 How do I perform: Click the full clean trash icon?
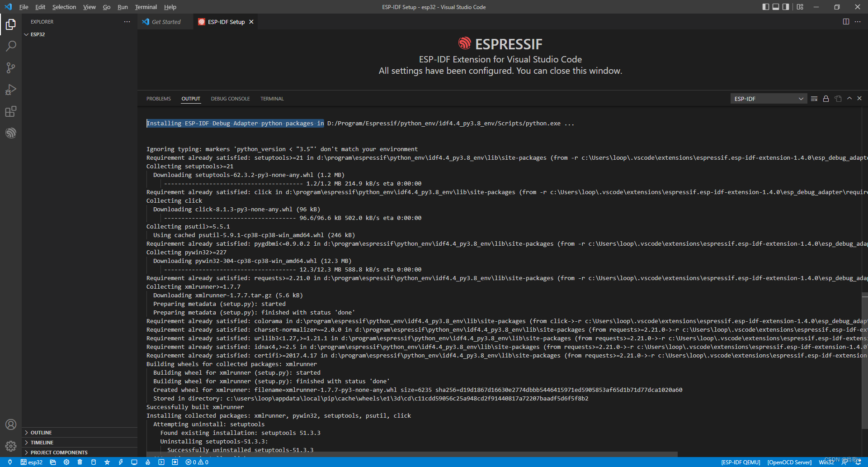click(80, 462)
